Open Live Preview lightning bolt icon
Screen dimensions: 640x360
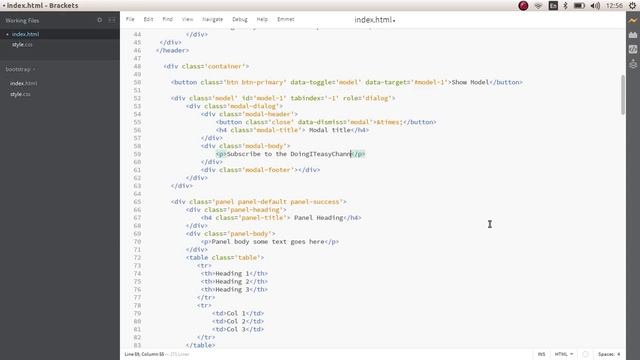(x=633, y=20)
